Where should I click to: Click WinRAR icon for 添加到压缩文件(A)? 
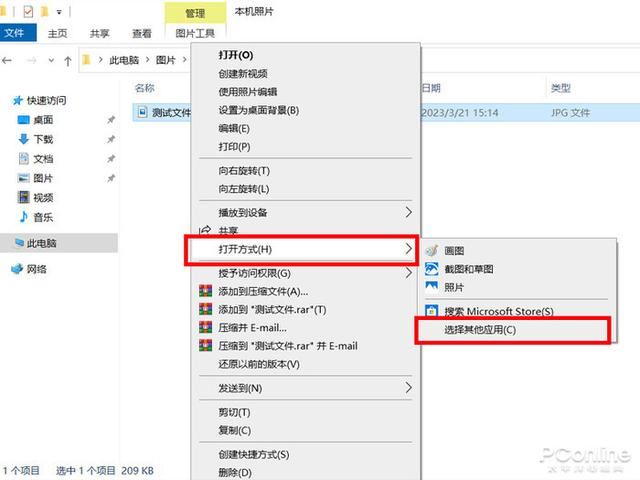pyautogui.click(x=206, y=291)
